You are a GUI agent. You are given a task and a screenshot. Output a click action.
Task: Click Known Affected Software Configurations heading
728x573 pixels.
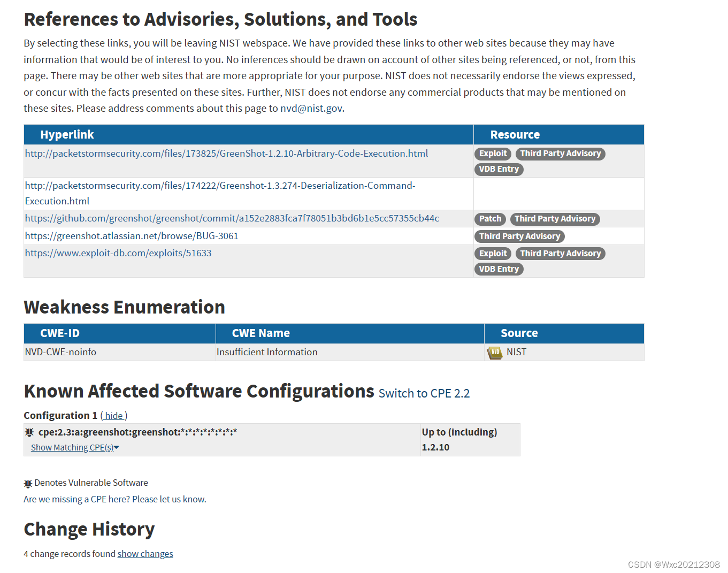pyautogui.click(x=199, y=391)
